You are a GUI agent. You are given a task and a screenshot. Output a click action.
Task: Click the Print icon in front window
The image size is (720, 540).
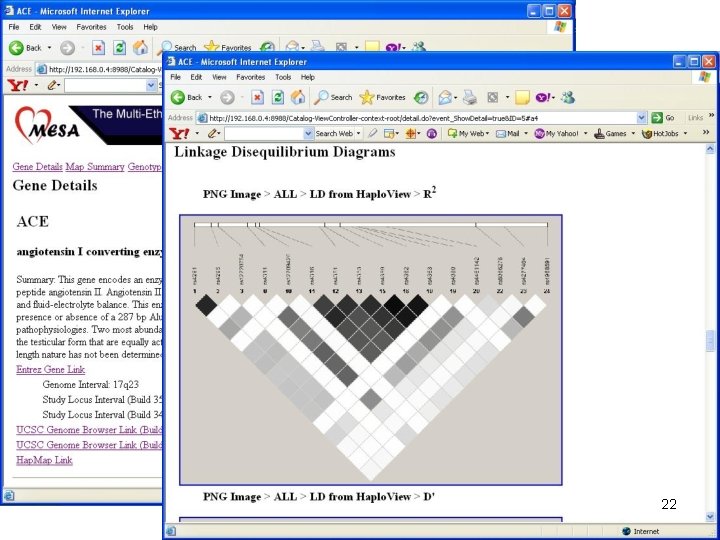pyautogui.click(x=470, y=97)
